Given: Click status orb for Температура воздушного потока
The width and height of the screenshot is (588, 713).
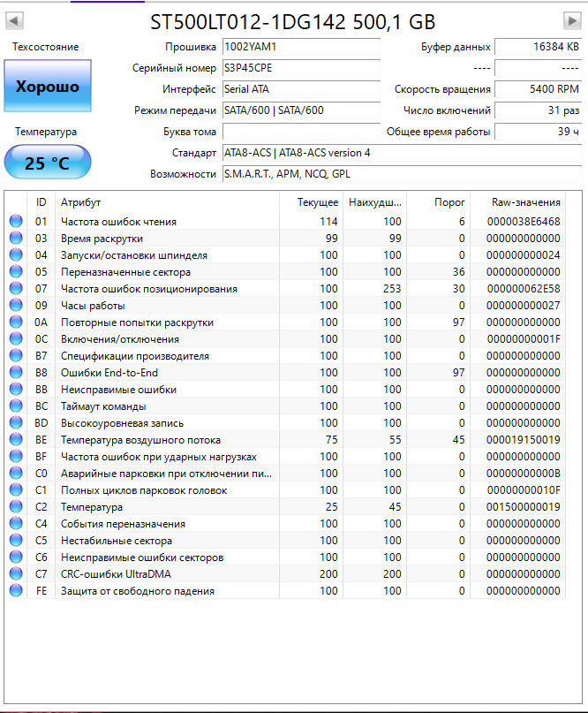Looking at the screenshot, I should [x=16, y=440].
